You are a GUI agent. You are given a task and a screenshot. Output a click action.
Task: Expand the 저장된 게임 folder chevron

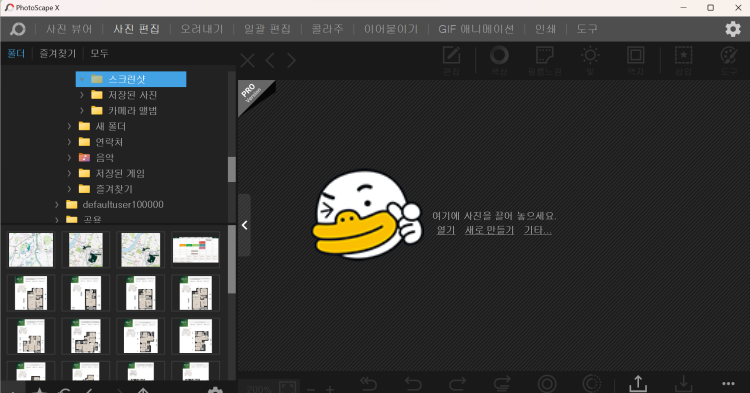pyautogui.click(x=69, y=173)
